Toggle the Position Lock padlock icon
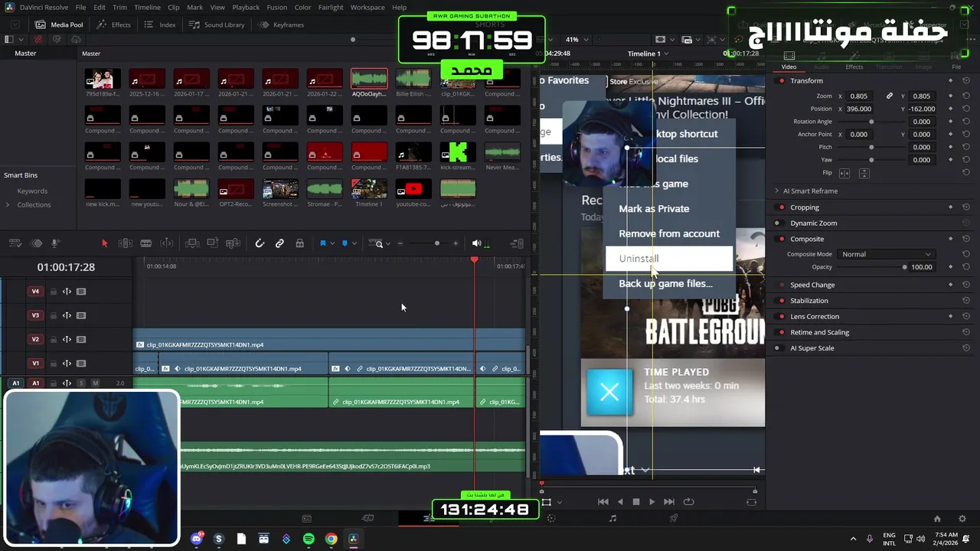Viewport: 980px width, 551px height. coord(299,243)
